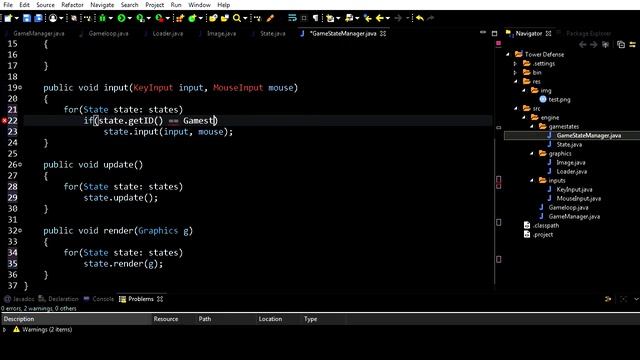Image resolution: width=640 pixels, height=360 pixels.
Task: Click the New file toolbar icon
Action: [8, 18]
